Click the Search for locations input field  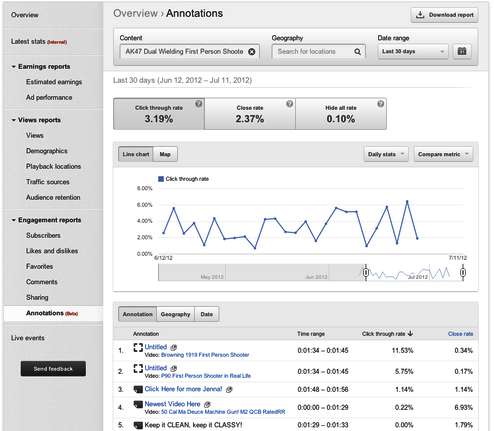313,52
